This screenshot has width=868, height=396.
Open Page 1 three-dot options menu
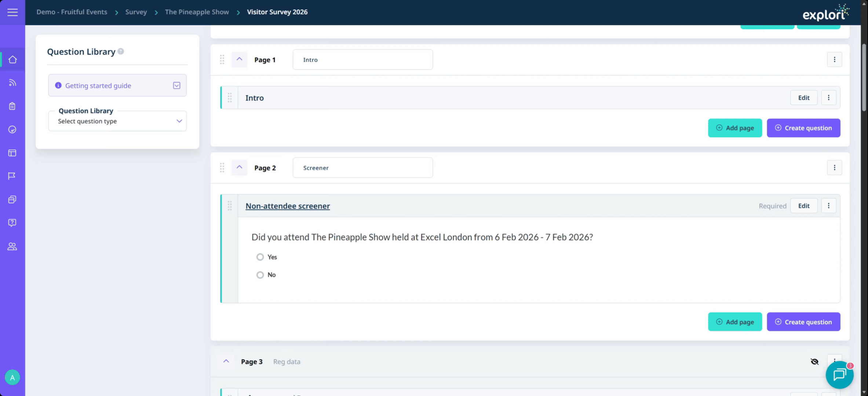tap(834, 59)
